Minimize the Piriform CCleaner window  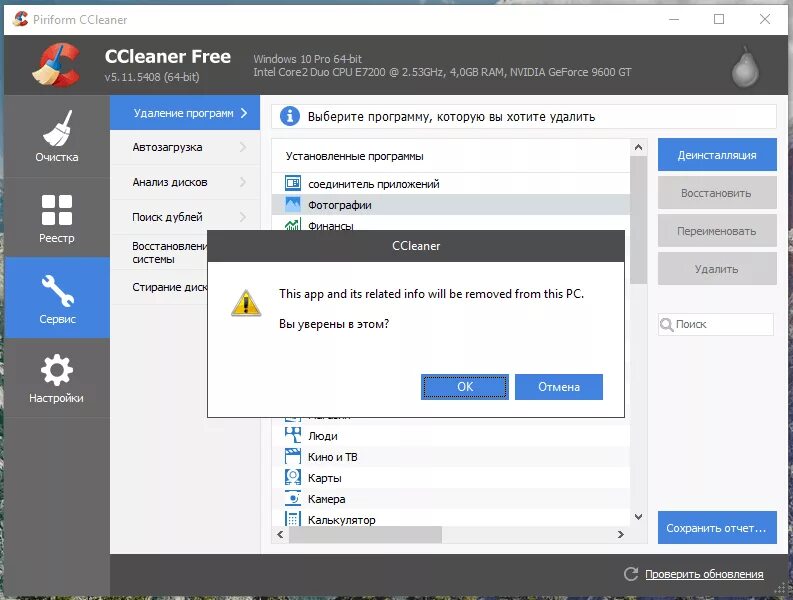[x=674, y=19]
